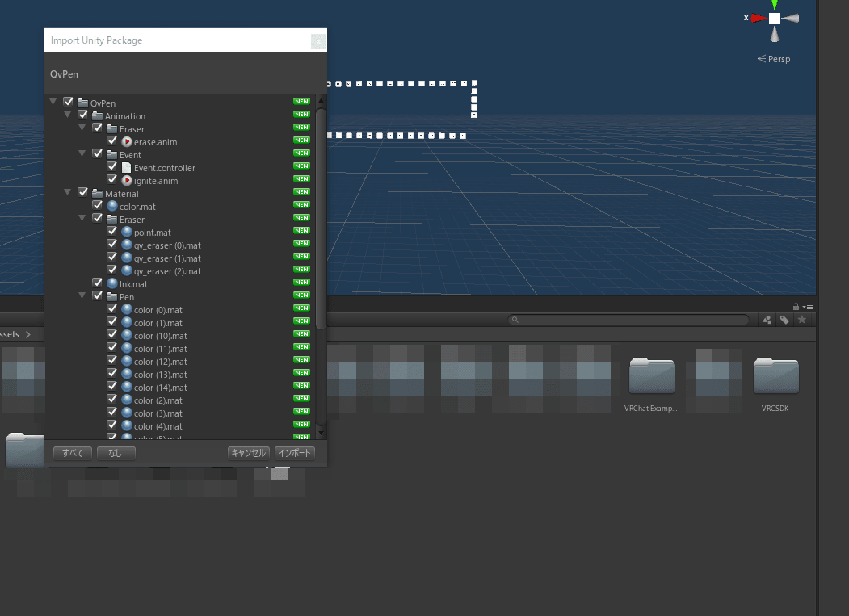The image size is (849, 616).
Task: Click the erase.anim animation clip icon
Action: pos(127,142)
